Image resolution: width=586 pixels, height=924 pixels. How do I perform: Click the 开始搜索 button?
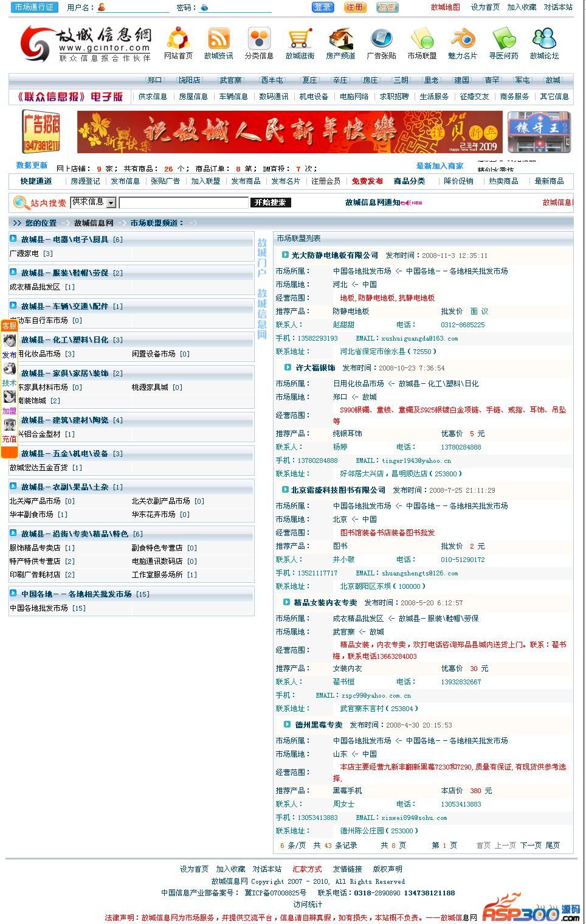271,203
